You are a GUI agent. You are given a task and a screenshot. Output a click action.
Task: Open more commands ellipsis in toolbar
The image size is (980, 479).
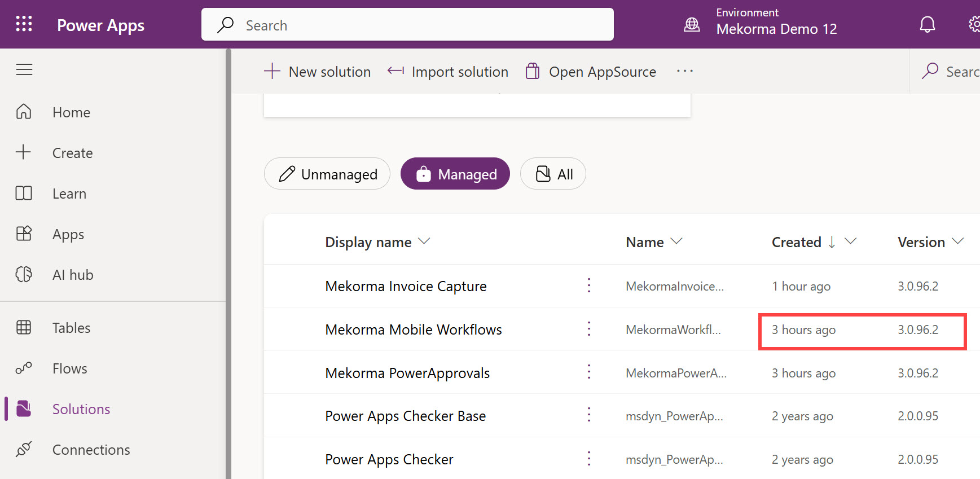(684, 71)
